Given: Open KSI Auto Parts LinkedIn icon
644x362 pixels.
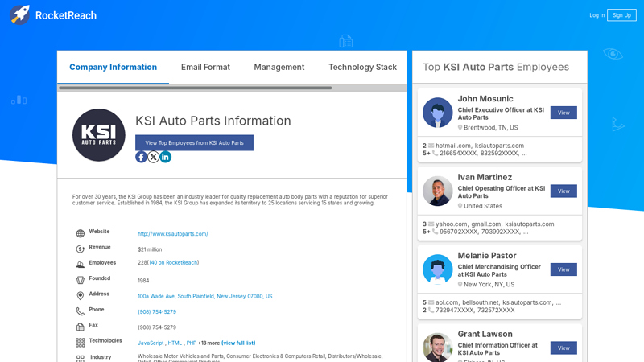Looking at the screenshot, I should 166,157.
